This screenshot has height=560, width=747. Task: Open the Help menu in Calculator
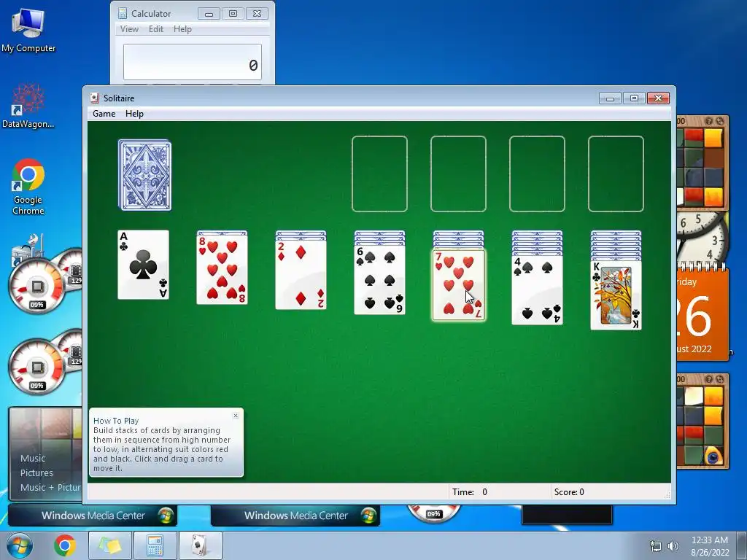coord(182,29)
